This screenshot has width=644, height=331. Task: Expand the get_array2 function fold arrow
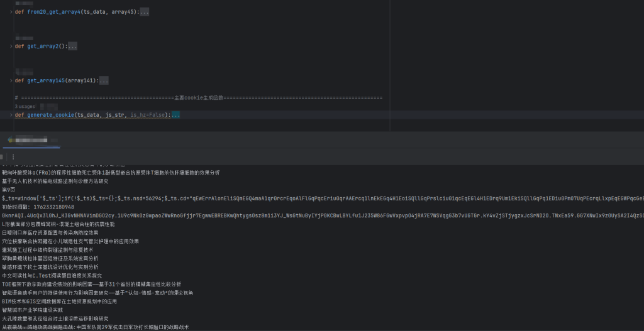10,46
